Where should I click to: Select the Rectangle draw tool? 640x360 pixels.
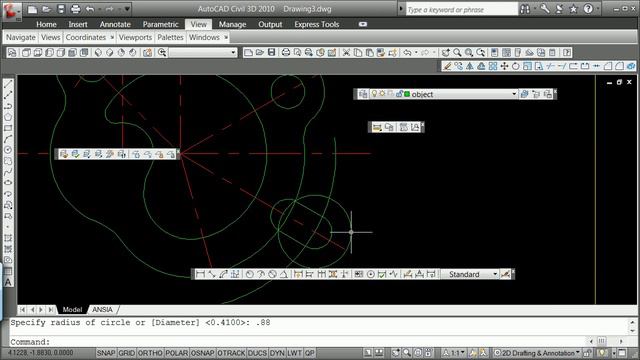click(8, 128)
